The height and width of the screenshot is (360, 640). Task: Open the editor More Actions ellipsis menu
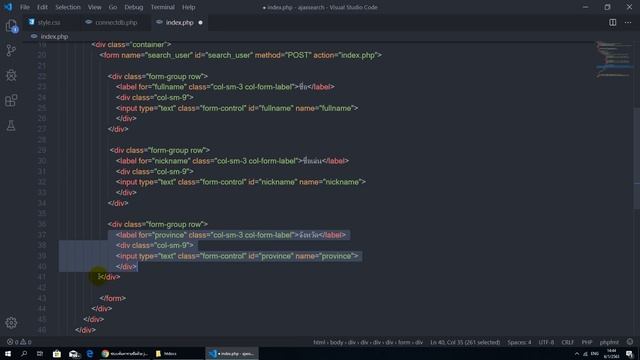[628, 22]
